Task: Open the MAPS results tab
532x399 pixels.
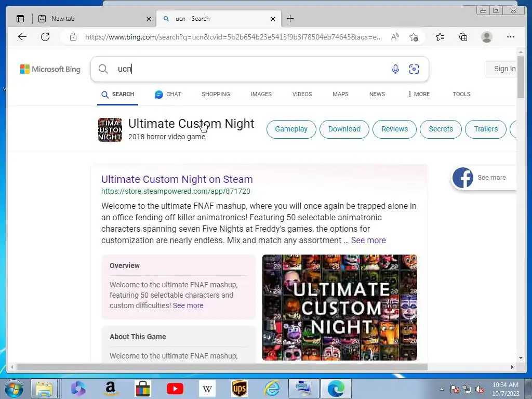Action: tap(340, 95)
